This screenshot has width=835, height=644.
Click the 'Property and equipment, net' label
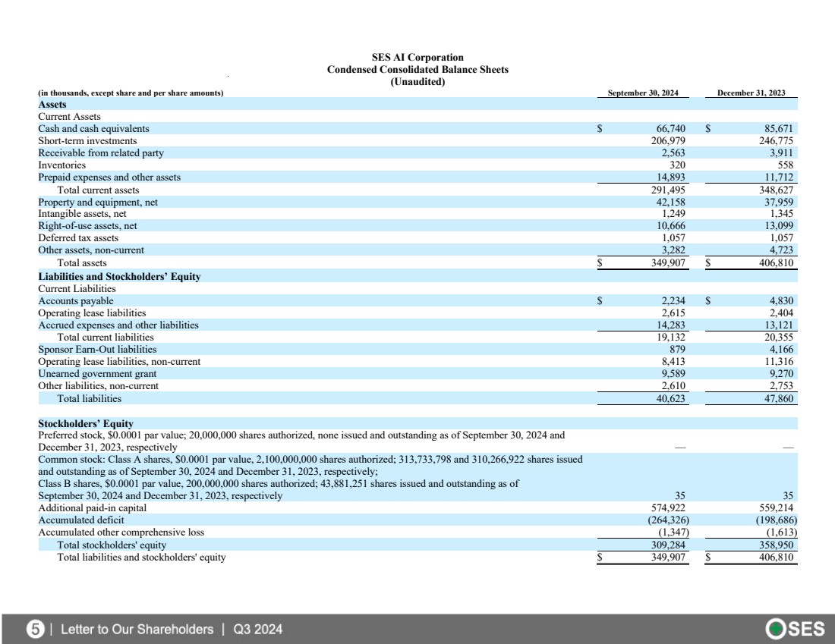point(97,203)
